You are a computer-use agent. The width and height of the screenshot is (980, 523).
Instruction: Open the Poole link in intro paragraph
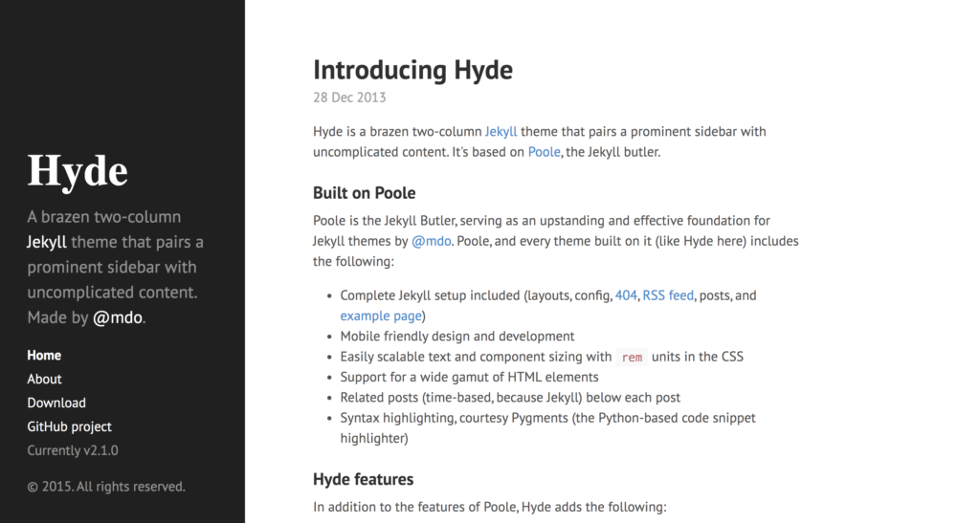pyautogui.click(x=545, y=151)
